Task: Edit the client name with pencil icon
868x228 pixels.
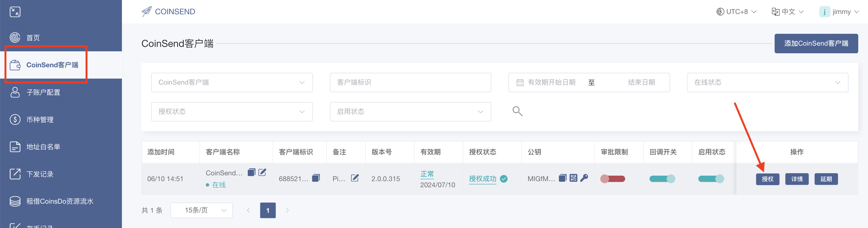Action: point(262,172)
